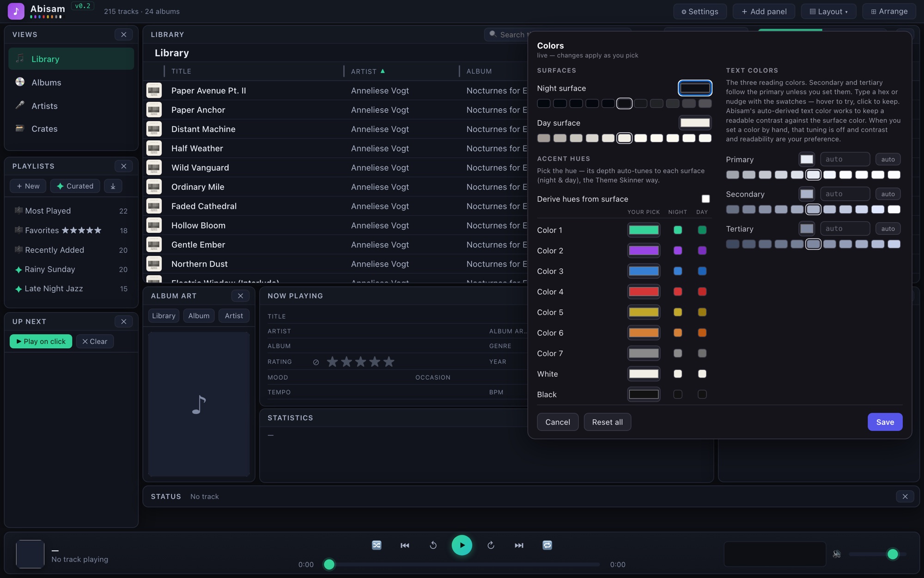Close the Album Art panel
The height and width of the screenshot is (578, 924).
coord(240,296)
